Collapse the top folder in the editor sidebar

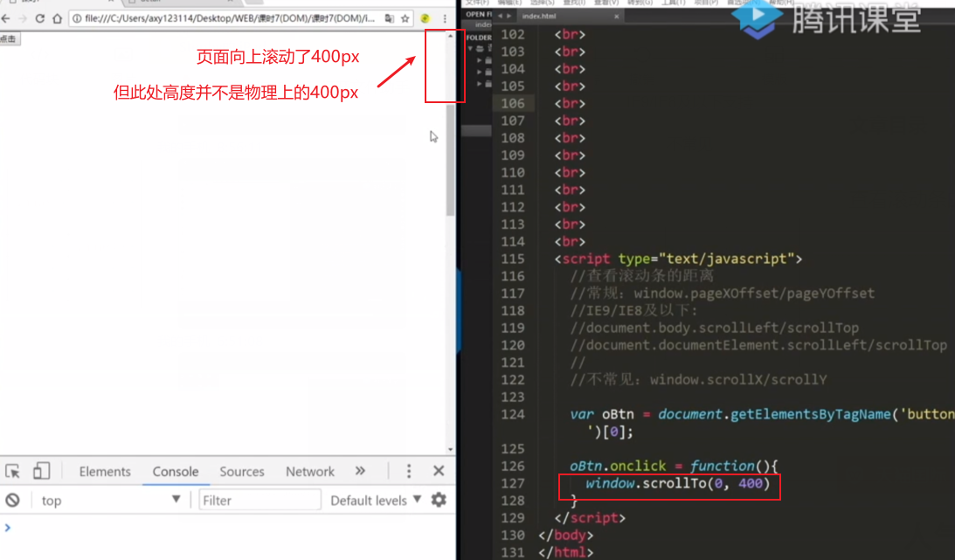(x=470, y=48)
